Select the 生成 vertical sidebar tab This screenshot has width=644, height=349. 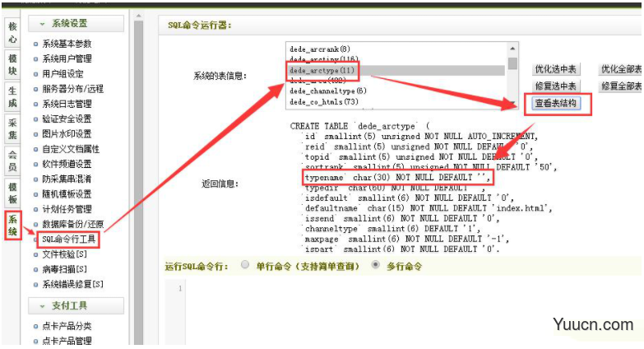pyautogui.click(x=12, y=97)
